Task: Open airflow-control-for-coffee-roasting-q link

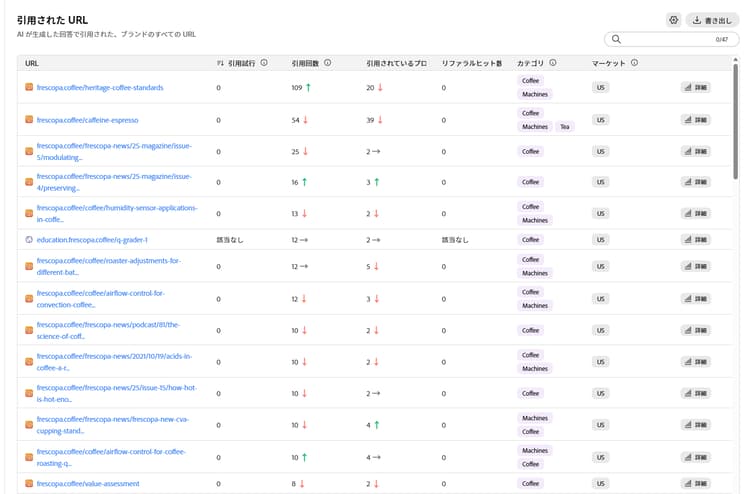Action: (111, 458)
